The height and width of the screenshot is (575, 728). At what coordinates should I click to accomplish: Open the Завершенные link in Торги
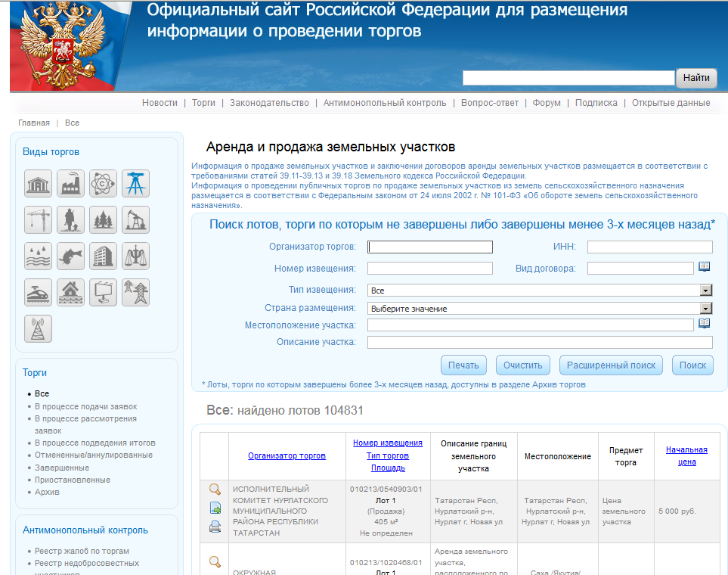62,468
